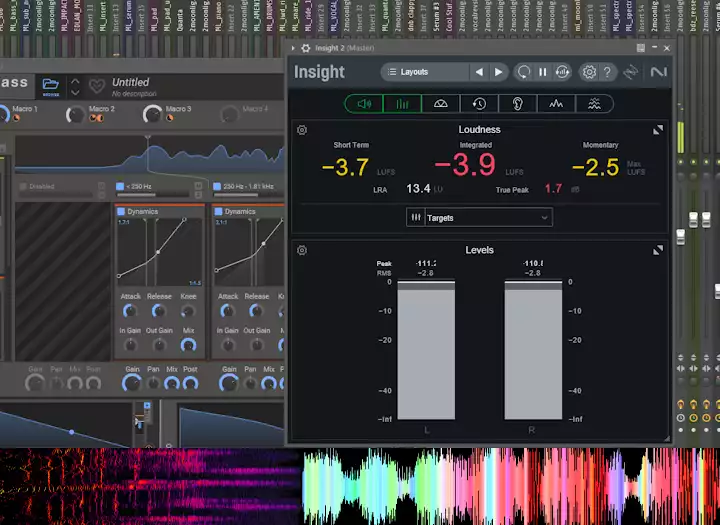Select the Loudness module tab with speaker icon
Image resolution: width=720 pixels, height=525 pixels.
coord(364,104)
